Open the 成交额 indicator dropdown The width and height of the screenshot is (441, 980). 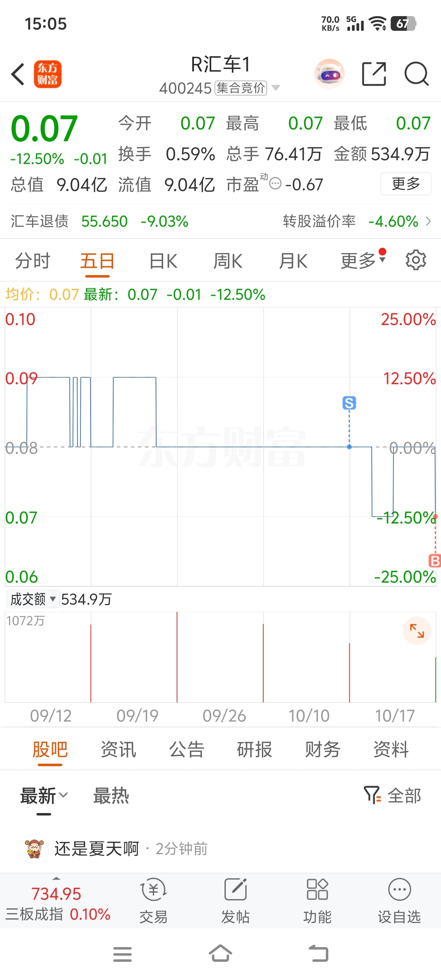pyautogui.click(x=33, y=600)
